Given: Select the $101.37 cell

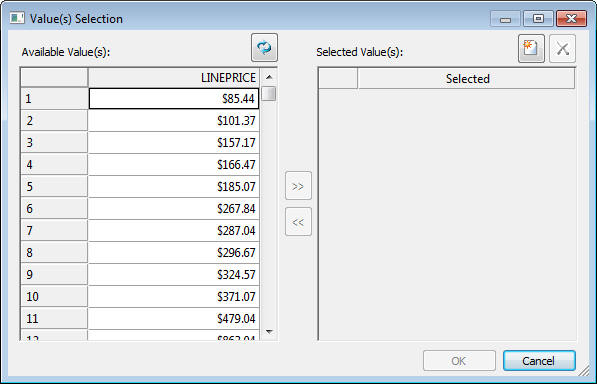Looking at the screenshot, I should pyautogui.click(x=174, y=121).
